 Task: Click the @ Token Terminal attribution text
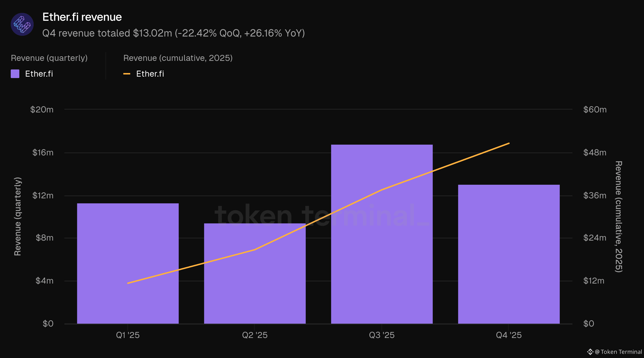pyautogui.click(x=618, y=352)
